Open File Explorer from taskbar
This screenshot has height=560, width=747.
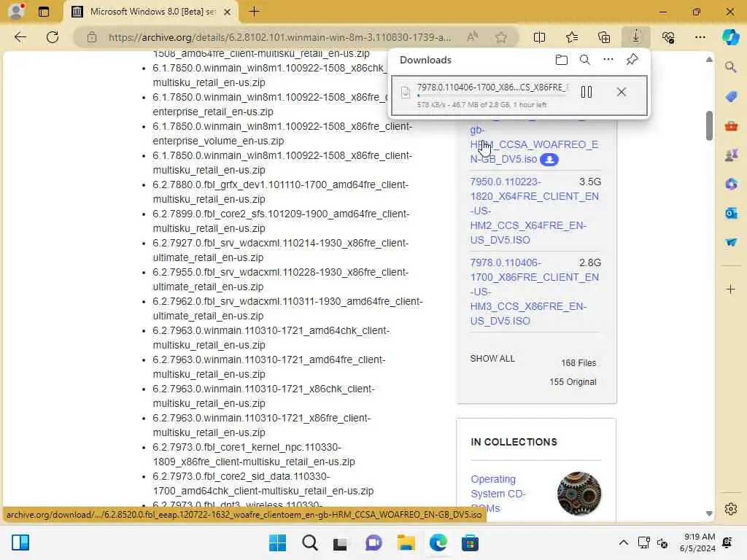pos(406,542)
